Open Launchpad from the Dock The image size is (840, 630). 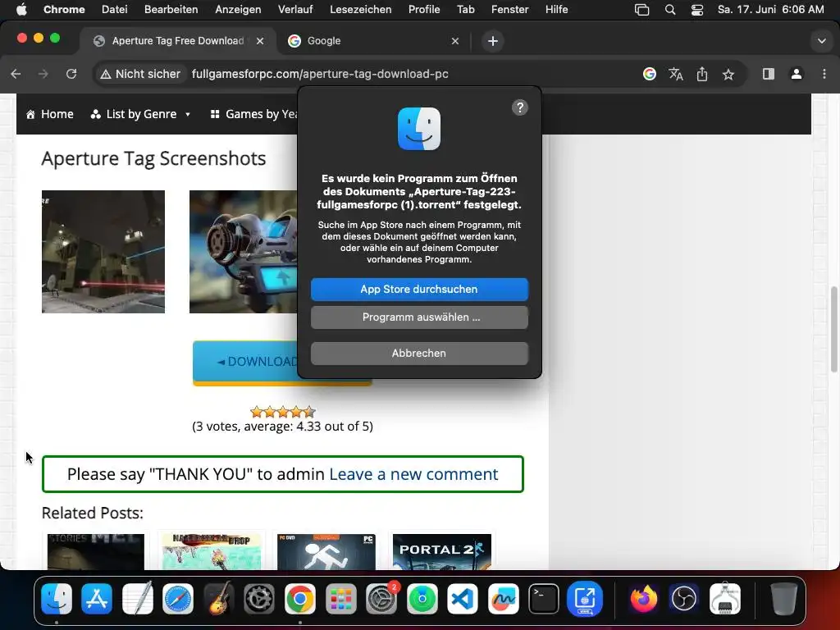click(x=340, y=598)
